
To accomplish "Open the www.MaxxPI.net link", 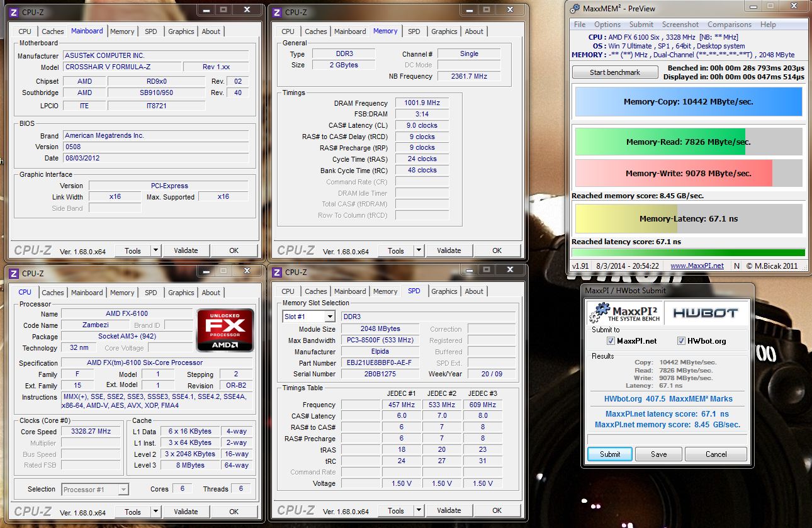I will [x=697, y=266].
